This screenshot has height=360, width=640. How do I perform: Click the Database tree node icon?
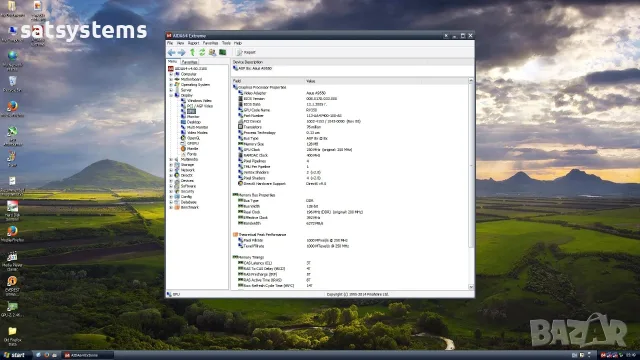pyautogui.click(x=177, y=202)
